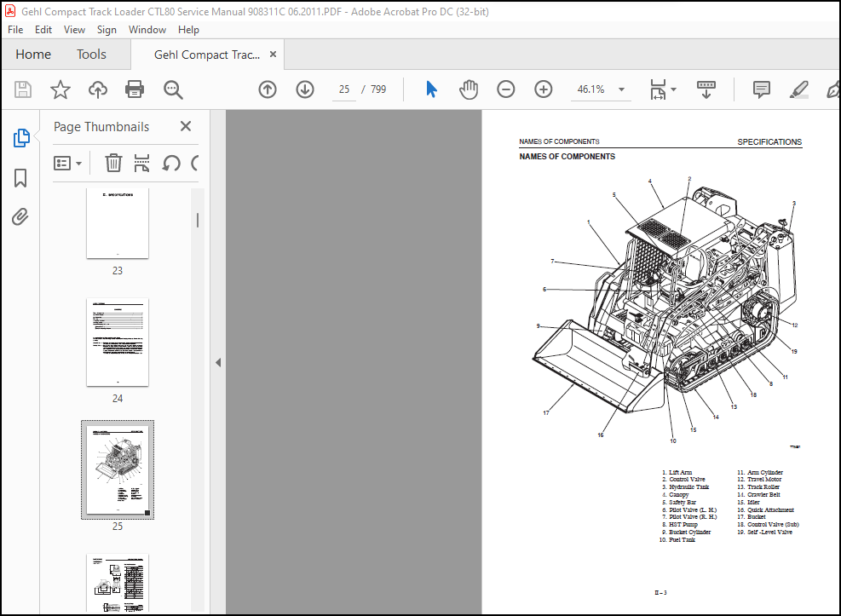Click the page number field showing 25

coord(343,89)
